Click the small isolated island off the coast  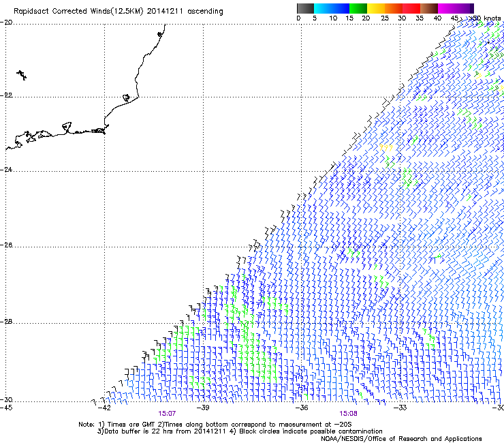tap(22, 75)
